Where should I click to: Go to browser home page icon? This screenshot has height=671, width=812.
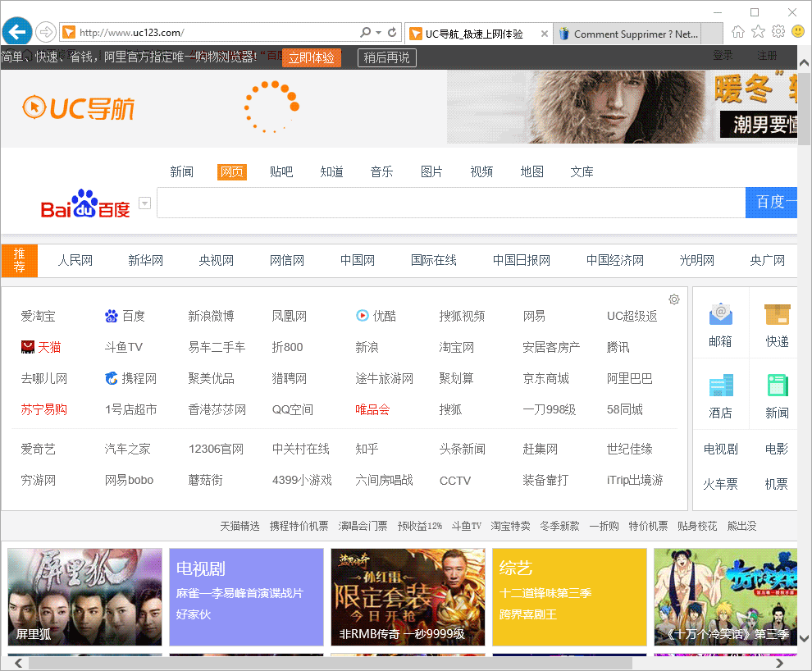click(x=738, y=32)
